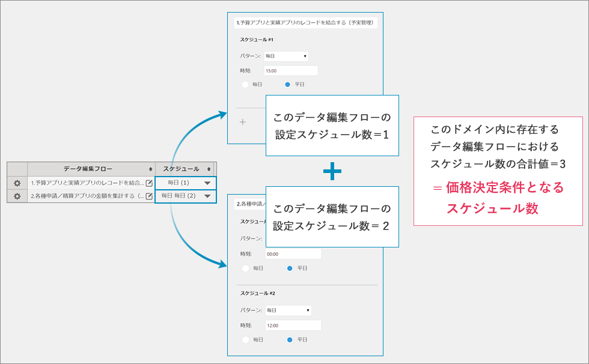Click edit icon beside 2.各種申請／精算アプリ flow
The width and height of the screenshot is (589, 364).
pos(149,196)
